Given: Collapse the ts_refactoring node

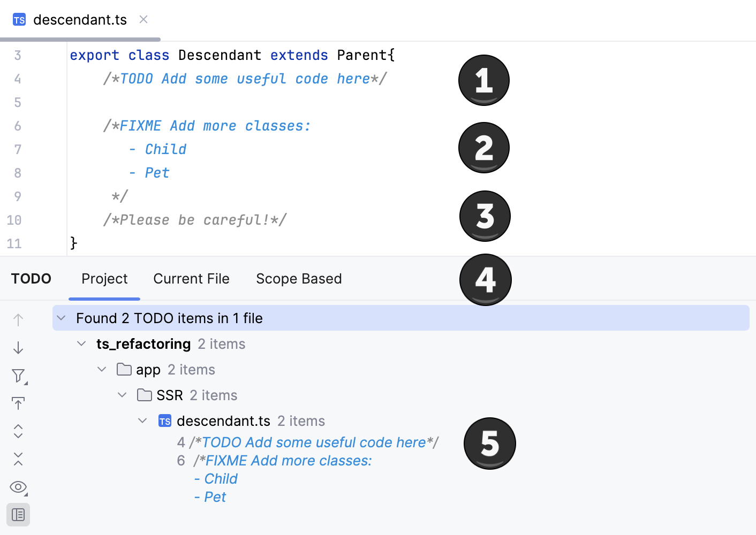Looking at the screenshot, I should click(x=81, y=343).
